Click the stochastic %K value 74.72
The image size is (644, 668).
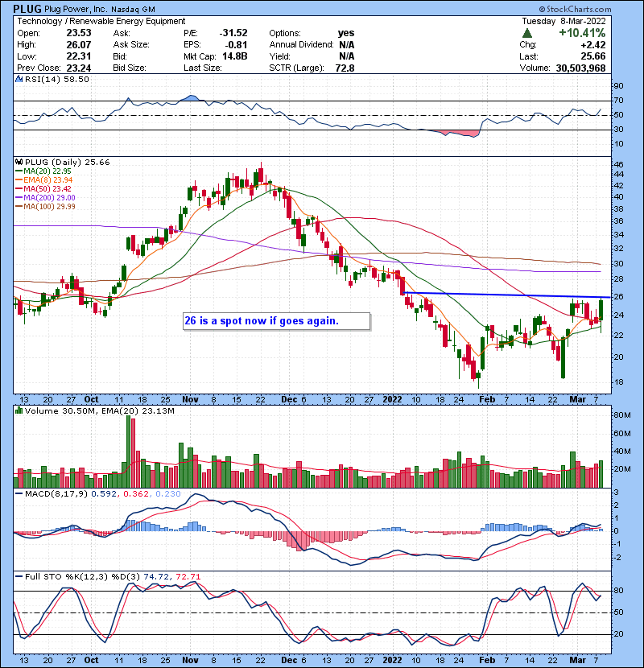point(156,576)
